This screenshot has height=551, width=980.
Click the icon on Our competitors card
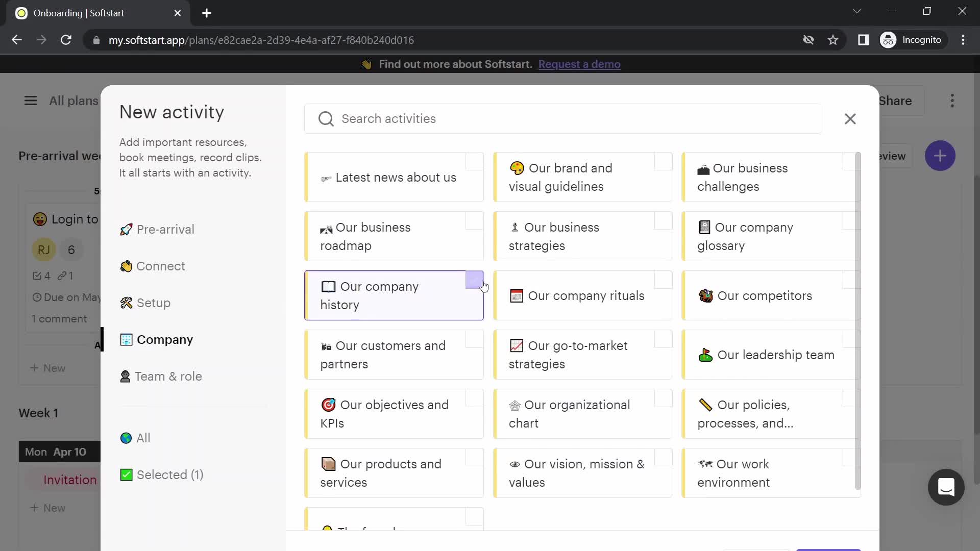[x=705, y=296]
